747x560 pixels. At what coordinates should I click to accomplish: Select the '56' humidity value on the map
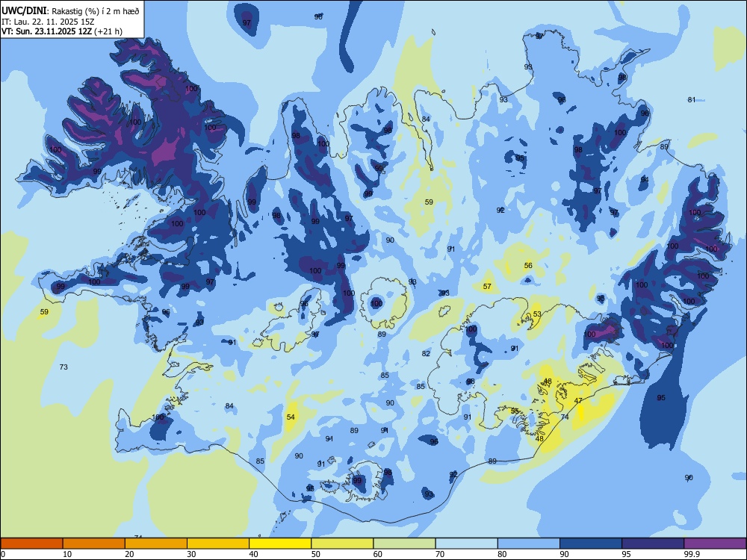528,266
